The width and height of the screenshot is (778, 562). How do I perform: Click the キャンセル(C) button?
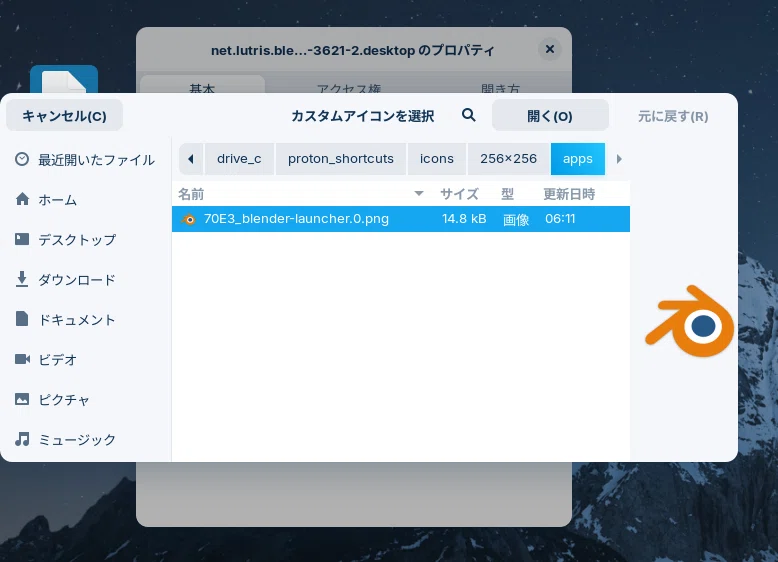[x=65, y=116]
